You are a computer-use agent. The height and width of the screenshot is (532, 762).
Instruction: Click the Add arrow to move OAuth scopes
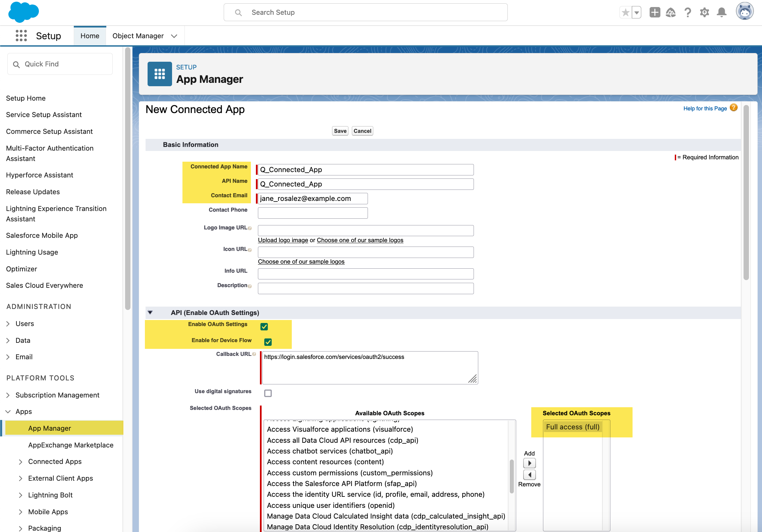point(529,463)
